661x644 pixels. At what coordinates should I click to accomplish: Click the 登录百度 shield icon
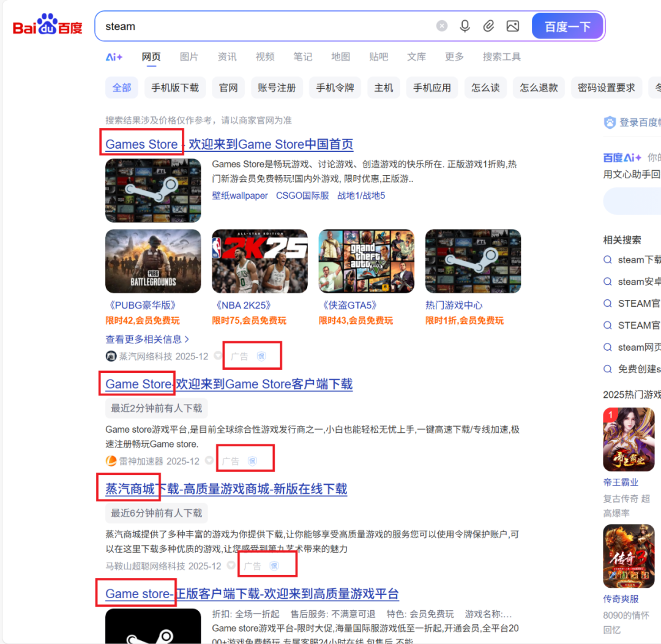pos(610,122)
